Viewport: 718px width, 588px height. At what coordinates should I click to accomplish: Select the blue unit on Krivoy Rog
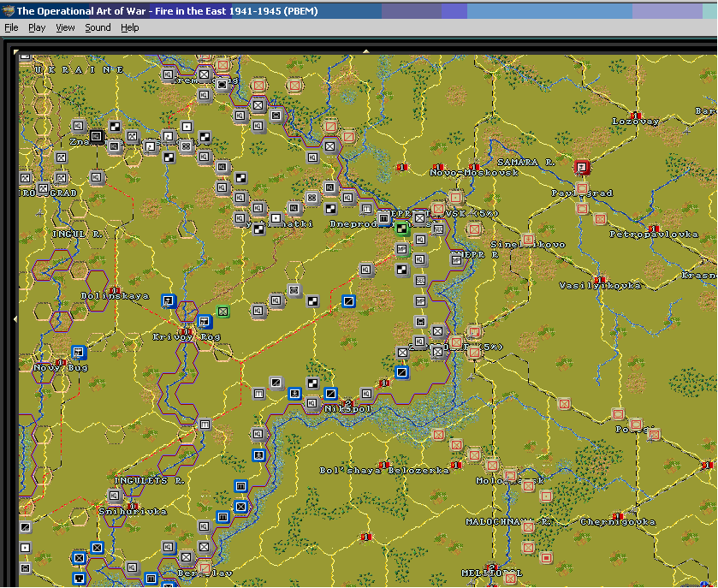pos(205,322)
